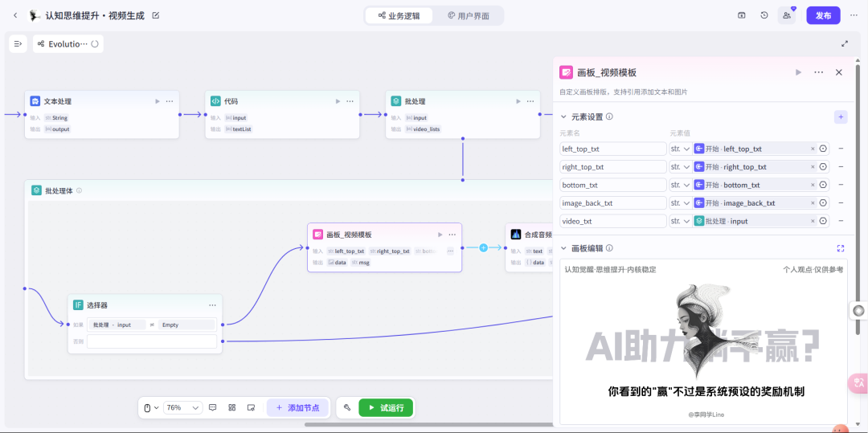Click the 添加节点 button
Image resolution: width=868 pixels, height=433 pixels.
pyautogui.click(x=297, y=407)
